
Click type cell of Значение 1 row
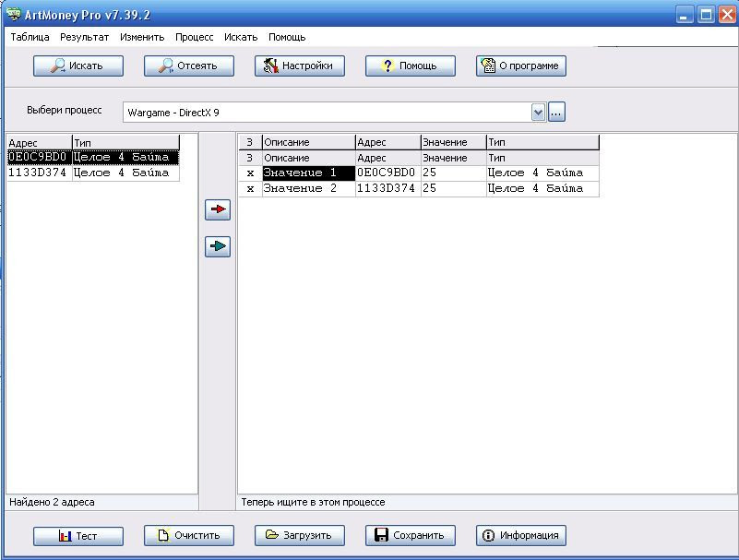542,173
